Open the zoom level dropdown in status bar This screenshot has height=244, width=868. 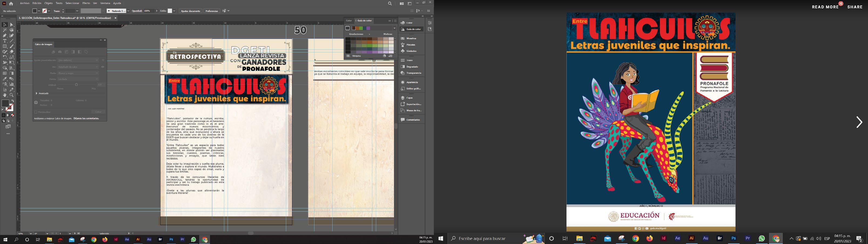coord(31,233)
